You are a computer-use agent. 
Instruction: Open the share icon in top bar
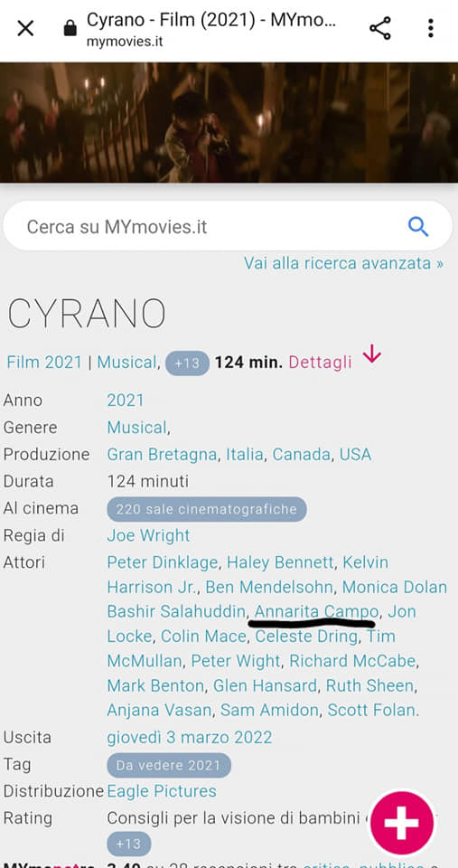[380, 28]
